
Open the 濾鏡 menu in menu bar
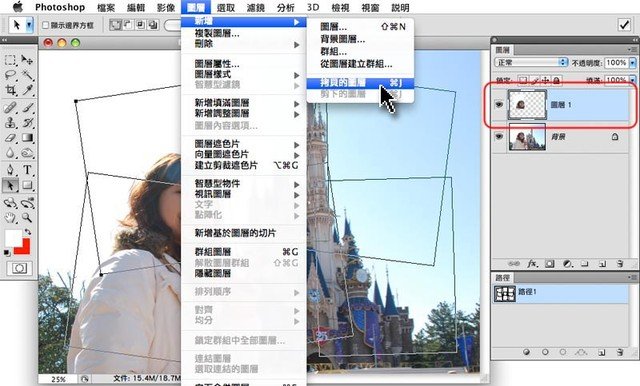point(256,7)
